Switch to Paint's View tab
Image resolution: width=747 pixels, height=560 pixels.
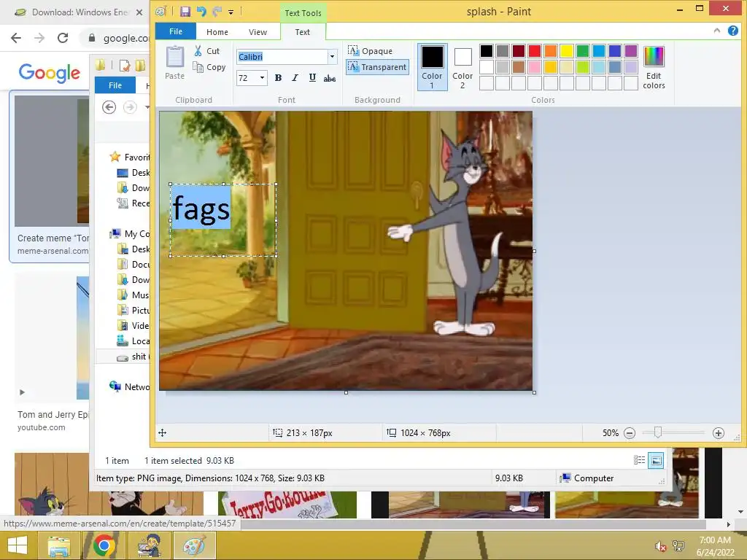coord(258,32)
